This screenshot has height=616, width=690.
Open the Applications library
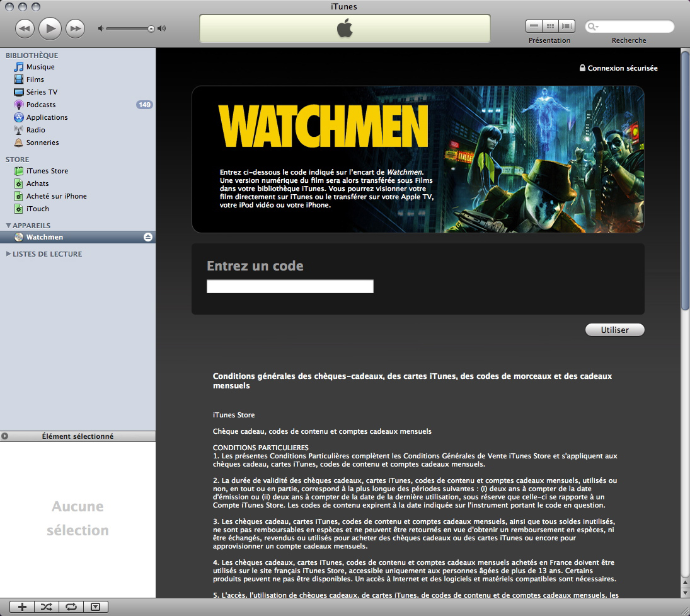coord(47,117)
